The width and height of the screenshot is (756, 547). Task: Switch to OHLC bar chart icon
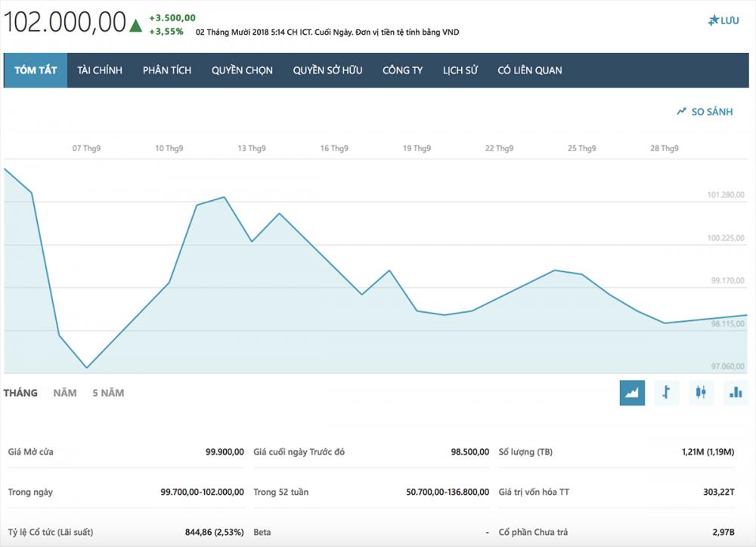point(666,392)
